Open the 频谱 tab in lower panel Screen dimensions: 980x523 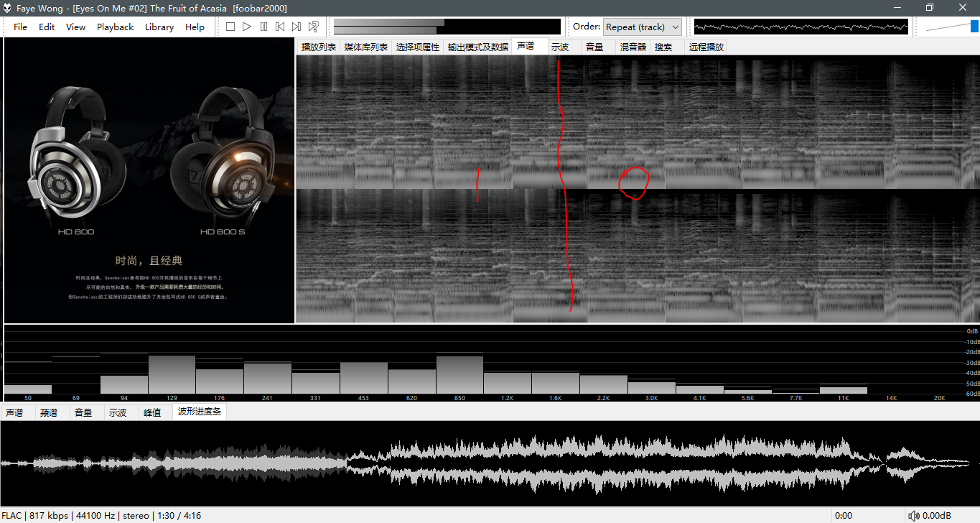tap(49, 412)
